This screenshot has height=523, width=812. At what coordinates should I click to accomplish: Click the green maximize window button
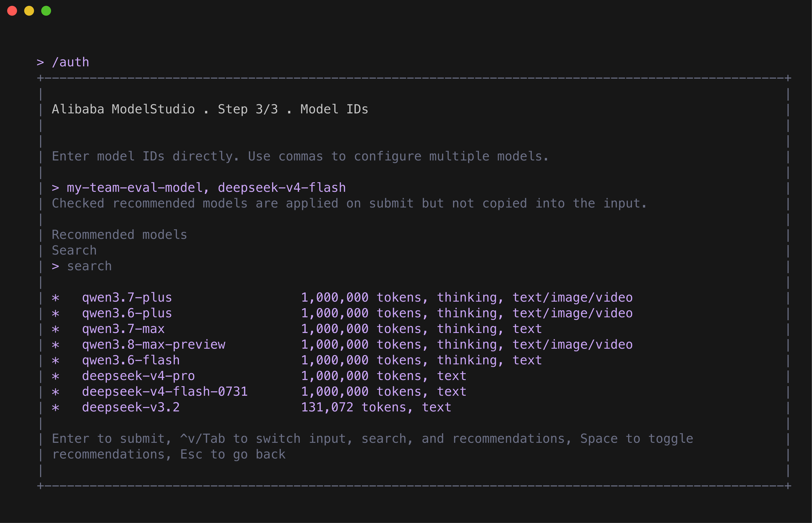pos(46,11)
